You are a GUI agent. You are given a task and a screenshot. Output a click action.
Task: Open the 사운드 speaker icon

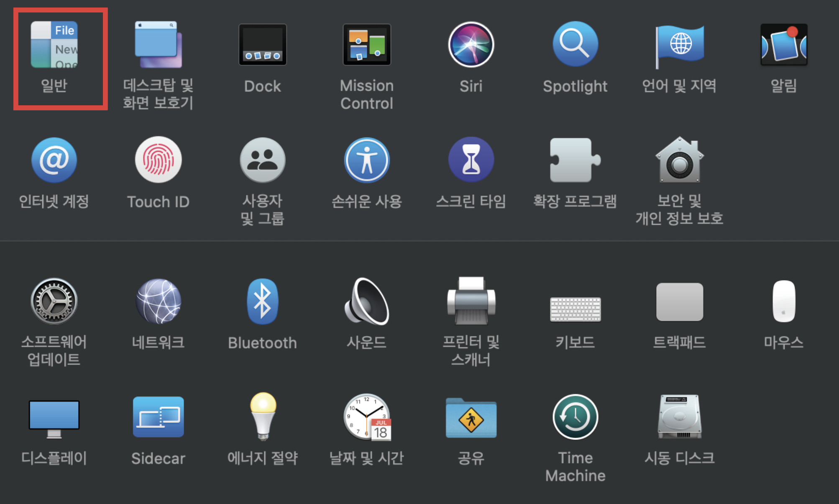(367, 301)
